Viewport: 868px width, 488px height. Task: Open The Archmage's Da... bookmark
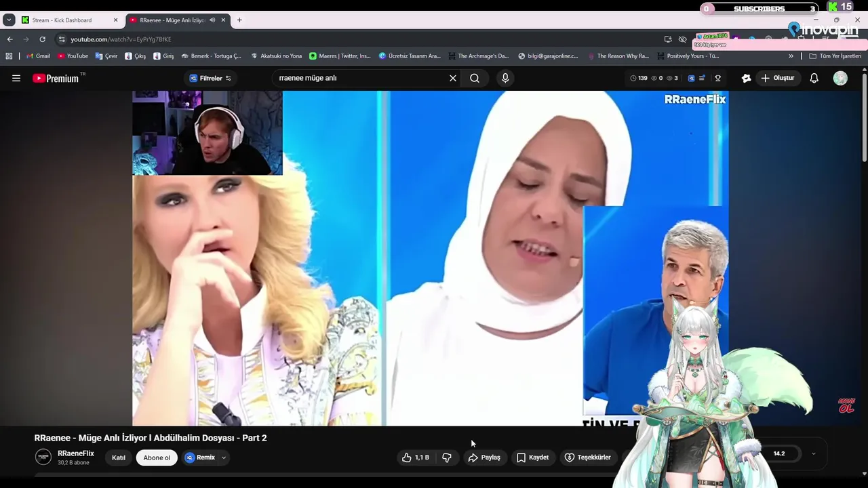[x=478, y=56]
